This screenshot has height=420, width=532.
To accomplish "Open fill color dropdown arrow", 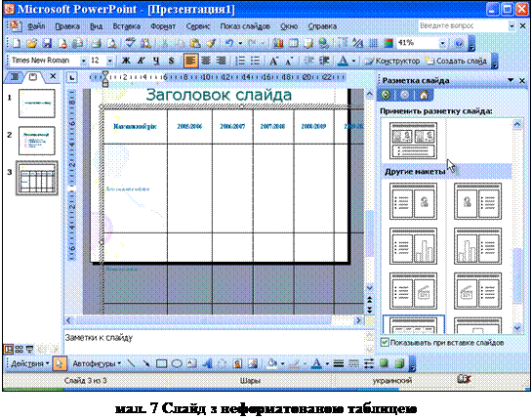I will [x=283, y=363].
